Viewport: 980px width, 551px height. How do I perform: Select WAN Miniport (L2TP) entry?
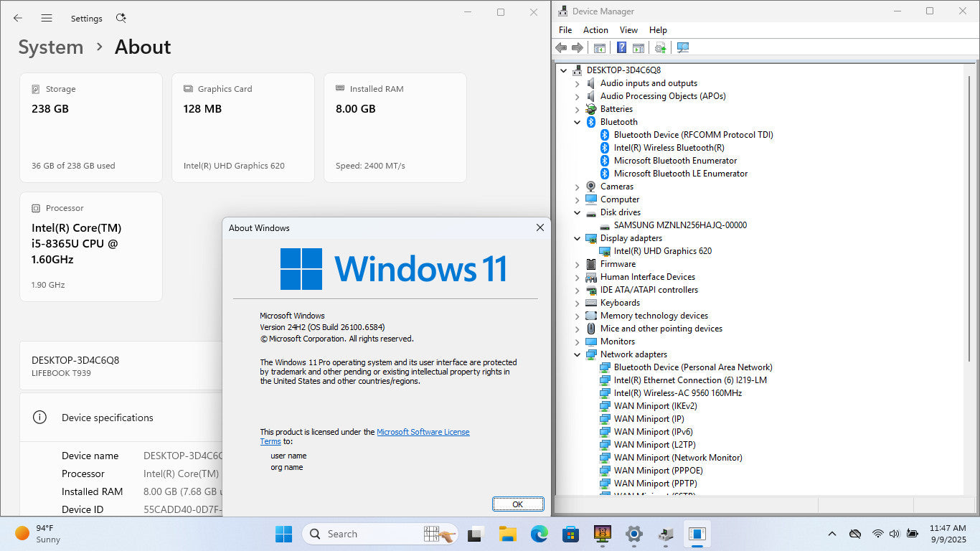click(654, 445)
